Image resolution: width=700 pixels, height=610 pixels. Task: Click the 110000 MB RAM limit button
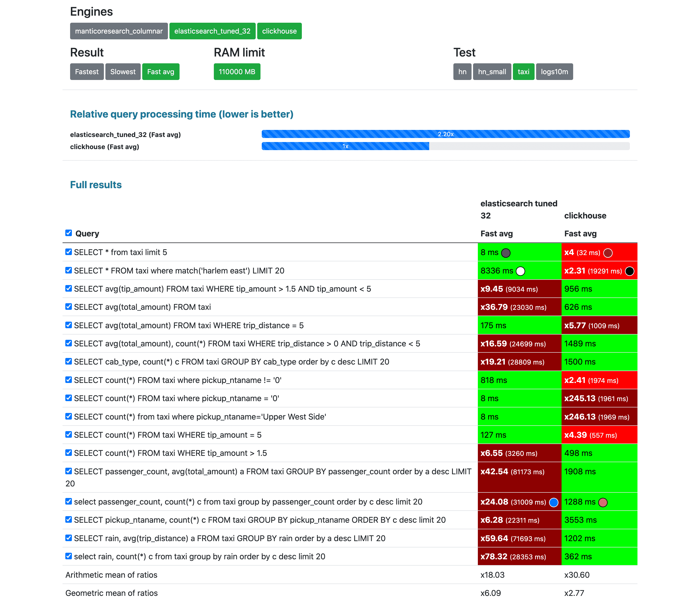[x=237, y=72]
